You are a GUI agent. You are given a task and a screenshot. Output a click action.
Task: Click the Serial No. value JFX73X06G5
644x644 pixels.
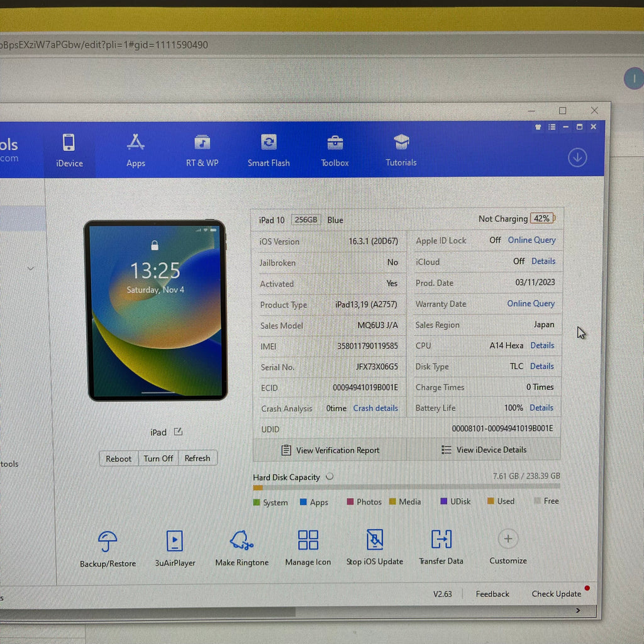pos(377,367)
